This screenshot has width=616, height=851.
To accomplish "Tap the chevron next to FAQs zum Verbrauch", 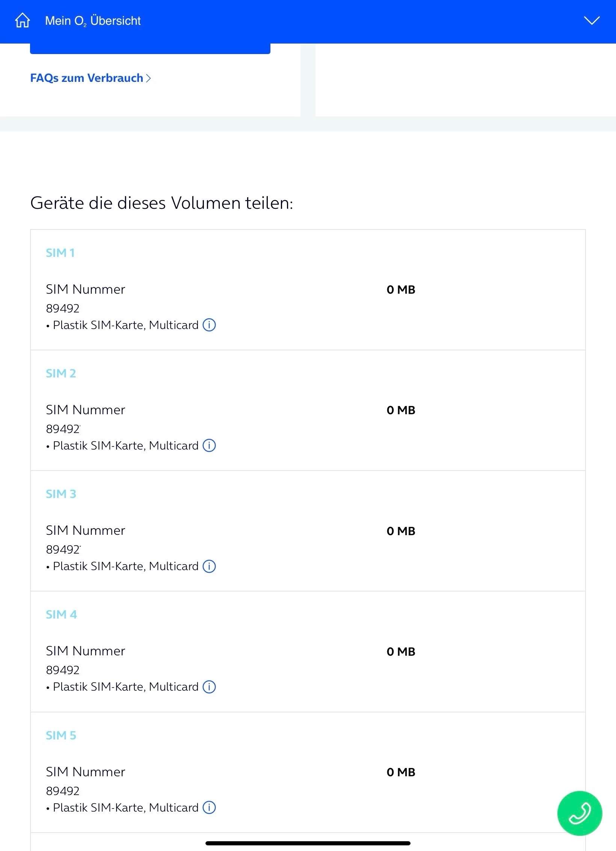I will [149, 78].
